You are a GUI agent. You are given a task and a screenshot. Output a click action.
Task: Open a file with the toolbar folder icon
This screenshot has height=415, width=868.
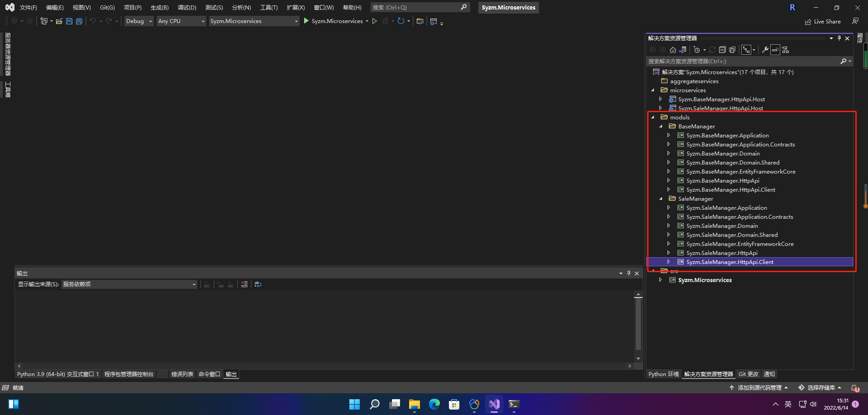tap(59, 21)
